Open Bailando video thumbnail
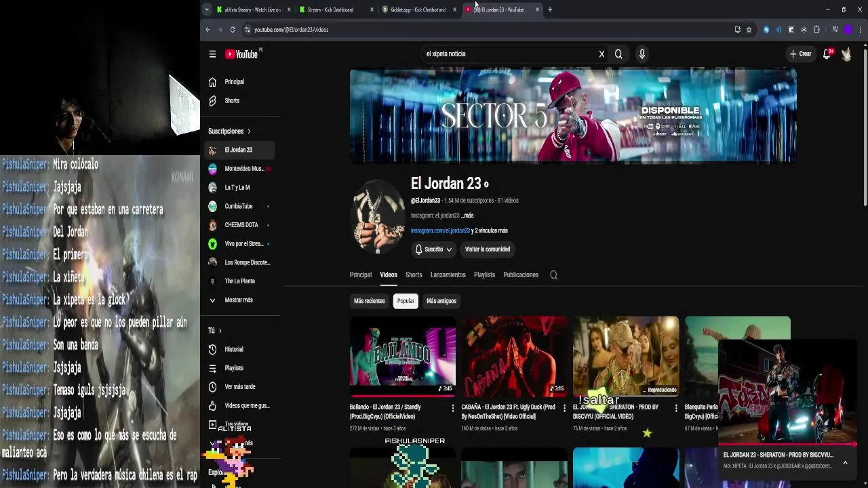The height and width of the screenshot is (488, 868). pyautogui.click(x=403, y=356)
